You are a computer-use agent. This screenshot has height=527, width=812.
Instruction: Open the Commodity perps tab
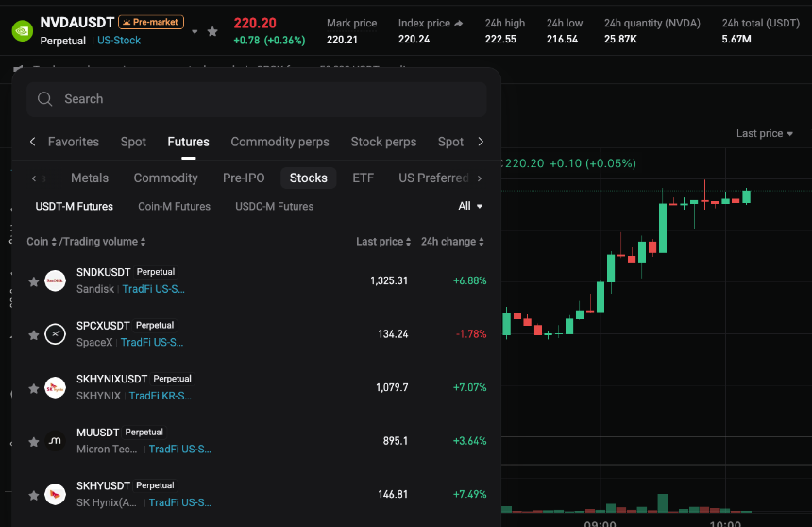[x=279, y=142]
